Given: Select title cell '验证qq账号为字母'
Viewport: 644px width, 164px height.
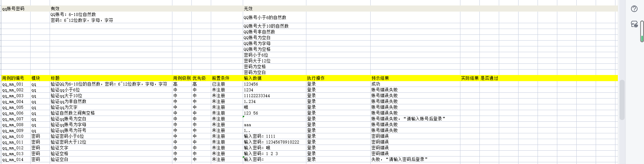Looking at the screenshot, I should (x=111, y=124).
